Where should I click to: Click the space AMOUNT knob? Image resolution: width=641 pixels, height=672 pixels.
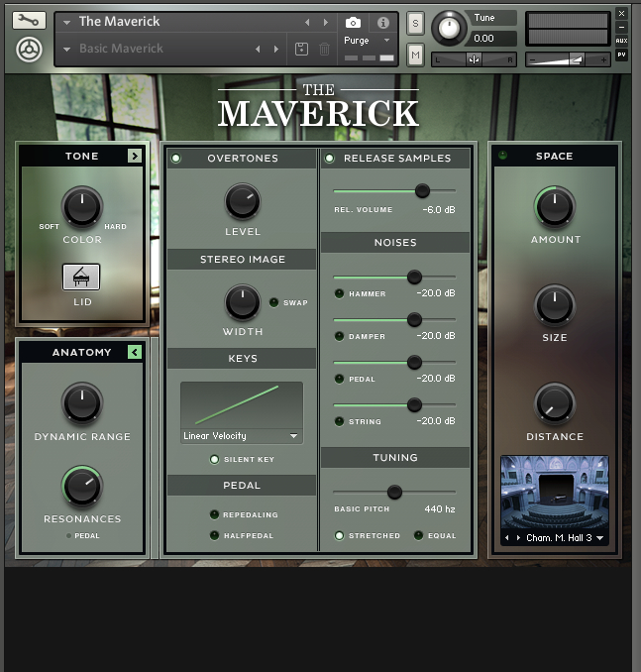(x=555, y=207)
